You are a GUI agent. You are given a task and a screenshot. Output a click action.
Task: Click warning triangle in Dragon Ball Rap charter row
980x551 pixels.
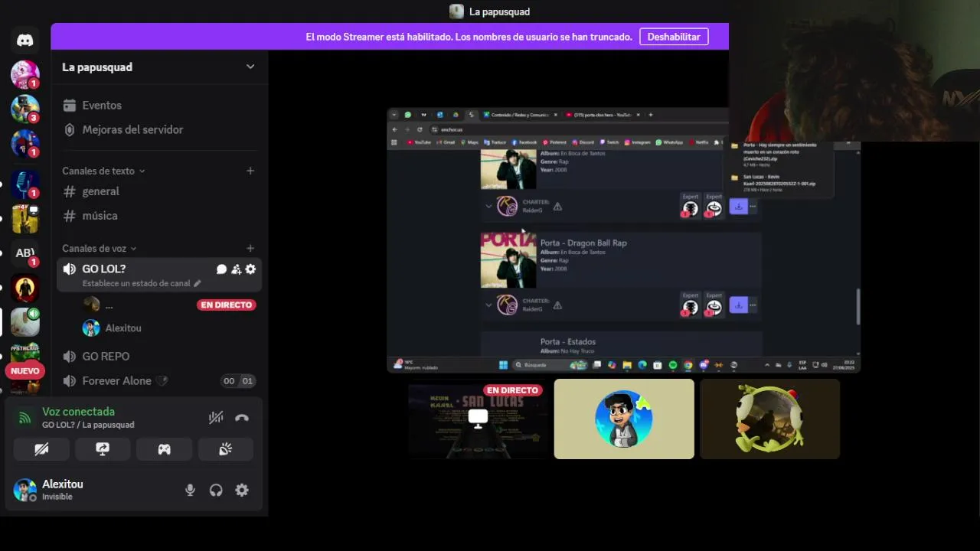tap(557, 305)
